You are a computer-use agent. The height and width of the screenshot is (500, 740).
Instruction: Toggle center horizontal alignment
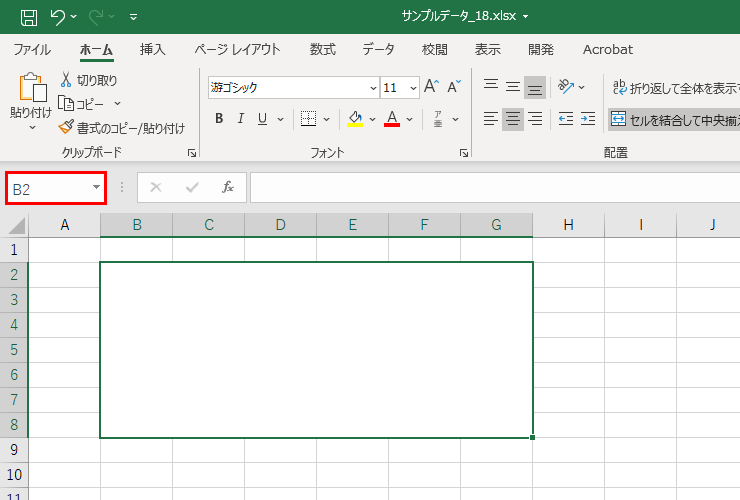click(x=513, y=119)
